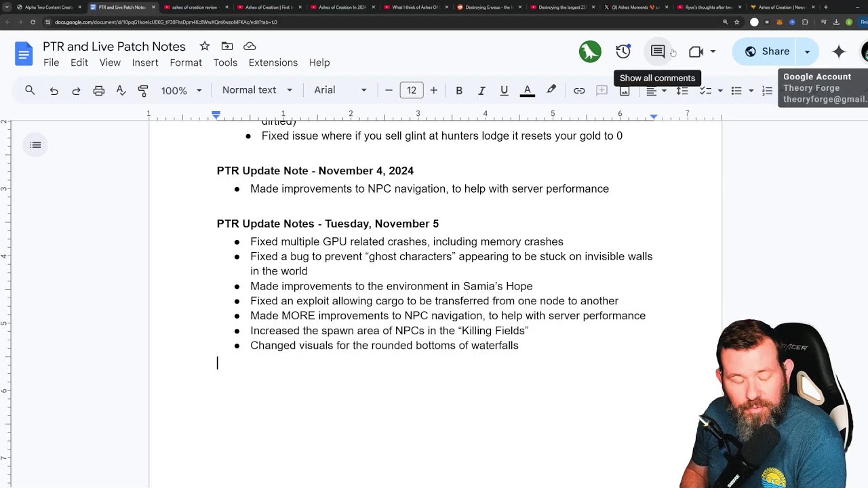The height and width of the screenshot is (488, 868).
Task: Decrease font size with minus button
Action: tap(389, 90)
